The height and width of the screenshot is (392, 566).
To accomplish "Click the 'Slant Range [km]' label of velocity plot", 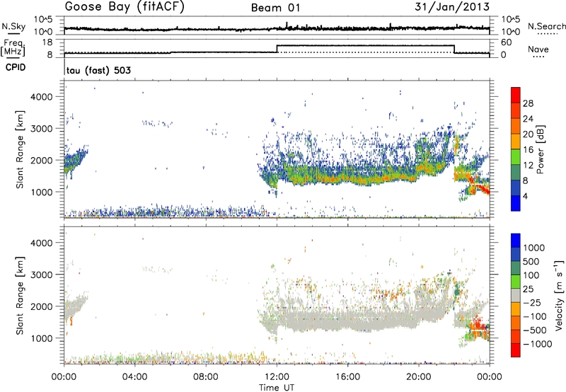I will tap(20, 296).
